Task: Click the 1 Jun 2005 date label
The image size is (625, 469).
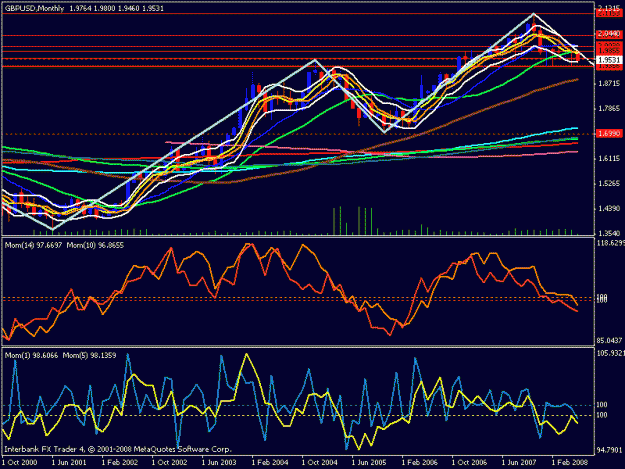Action: click(x=369, y=463)
